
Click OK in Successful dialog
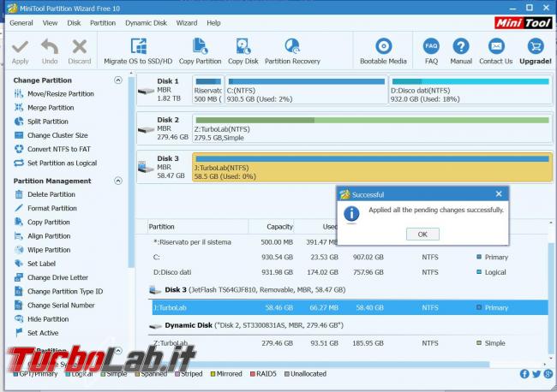coord(422,235)
